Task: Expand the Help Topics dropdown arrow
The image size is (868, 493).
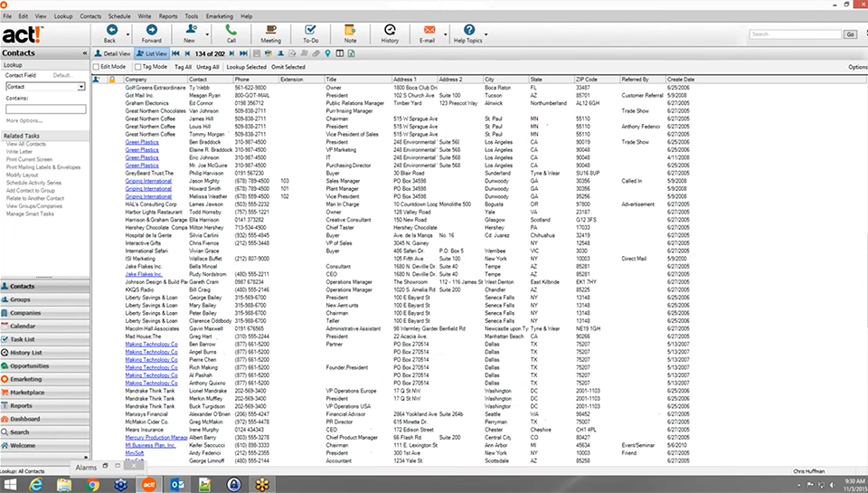Action: (486, 34)
